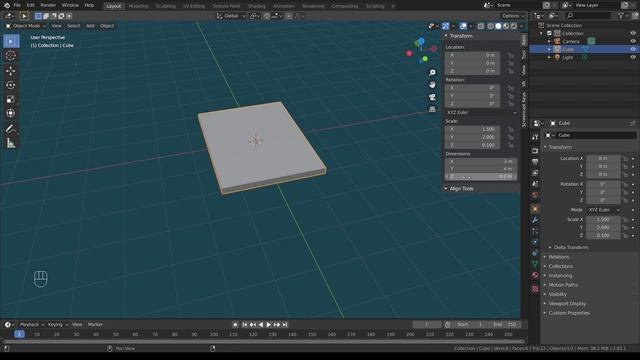This screenshot has width=640, height=360.
Task: Jump to the timeline end frame
Action: click(285, 324)
